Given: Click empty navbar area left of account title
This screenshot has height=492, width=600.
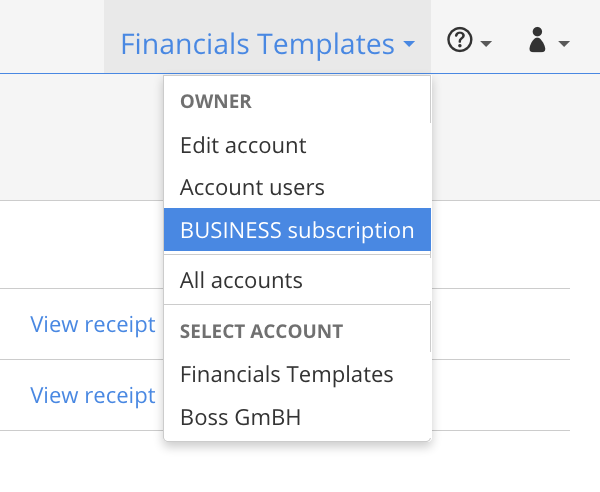Looking at the screenshot, I should tap(50, 36).
